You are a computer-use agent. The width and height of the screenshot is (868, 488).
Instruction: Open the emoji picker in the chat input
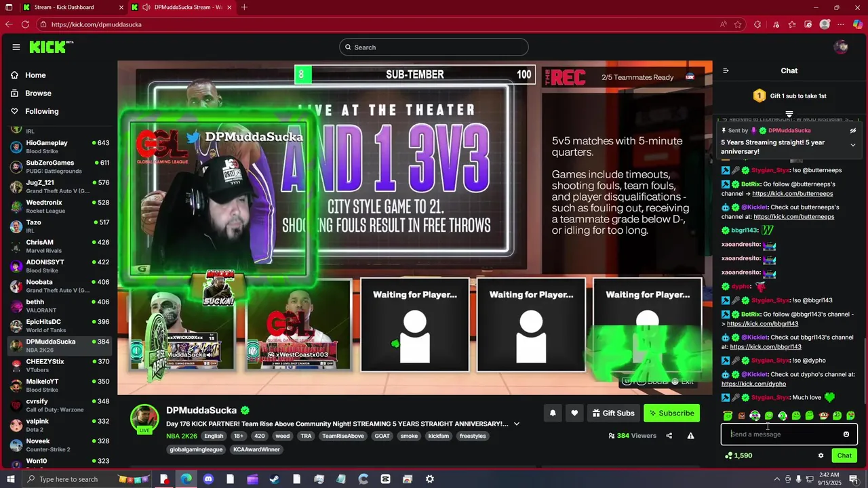846,434
